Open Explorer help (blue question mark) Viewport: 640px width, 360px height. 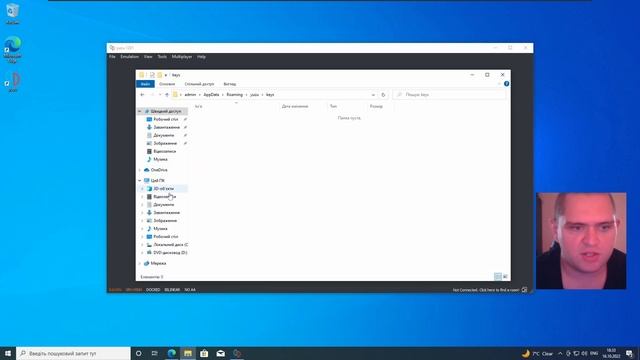[506, 84]
